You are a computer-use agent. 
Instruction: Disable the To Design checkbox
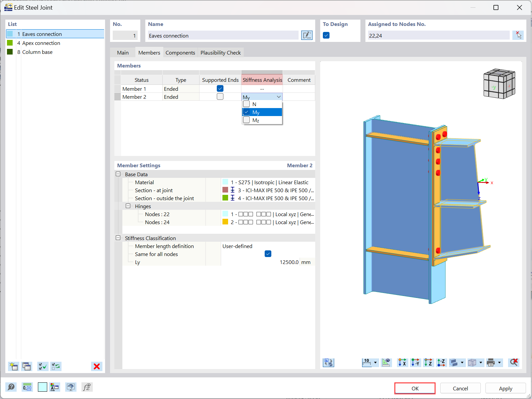[326, 35]
